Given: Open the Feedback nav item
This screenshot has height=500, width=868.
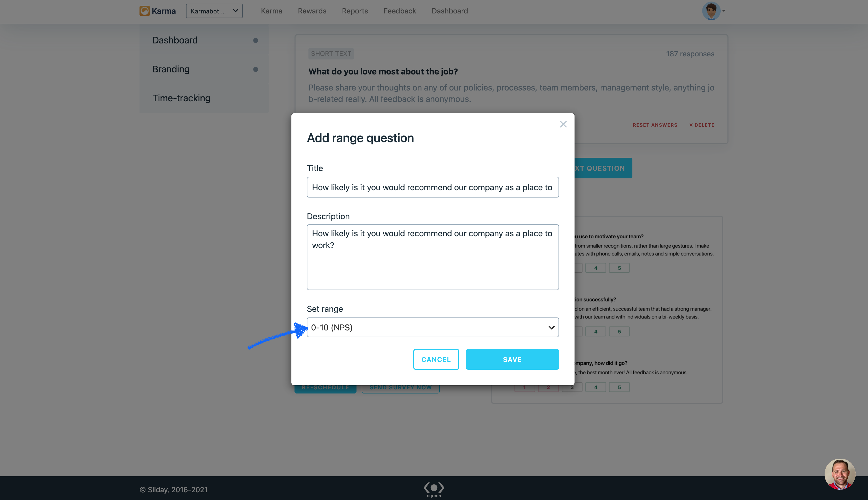Looking at the screenshot, I should (399, 11).
